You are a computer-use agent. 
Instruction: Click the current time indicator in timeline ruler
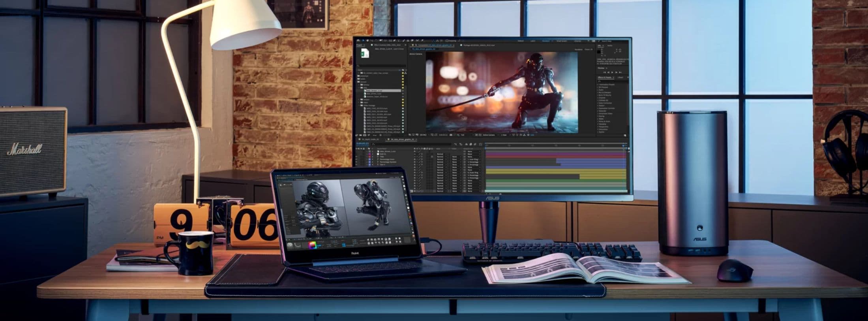tap(624, 145)
